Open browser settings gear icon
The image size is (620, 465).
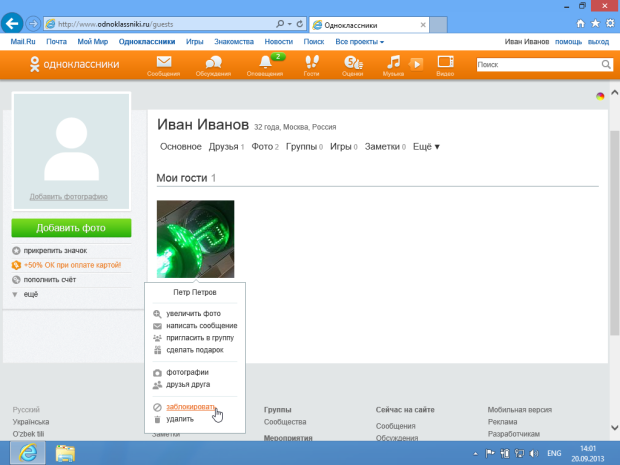click(610, 24)
